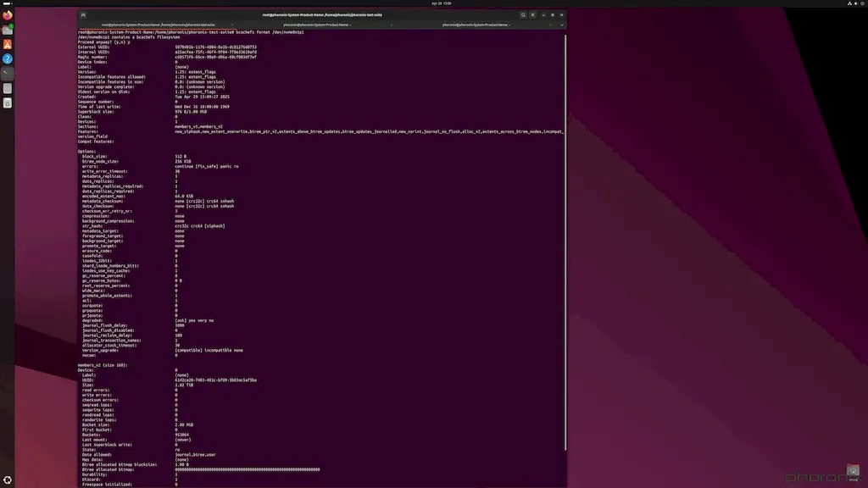This screenshot has width=868, height=488.
Task: Click the terminal window title text
Action: point(322,15)
